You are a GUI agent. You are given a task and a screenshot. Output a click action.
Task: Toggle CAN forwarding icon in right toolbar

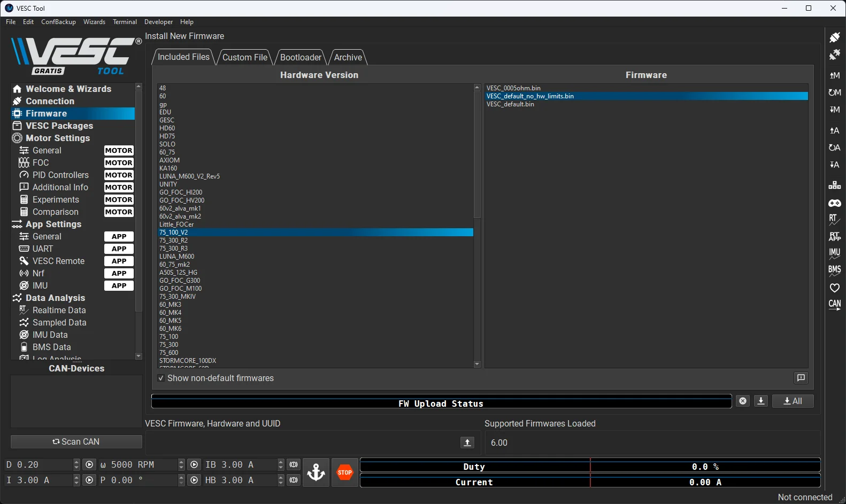(834, 305)
